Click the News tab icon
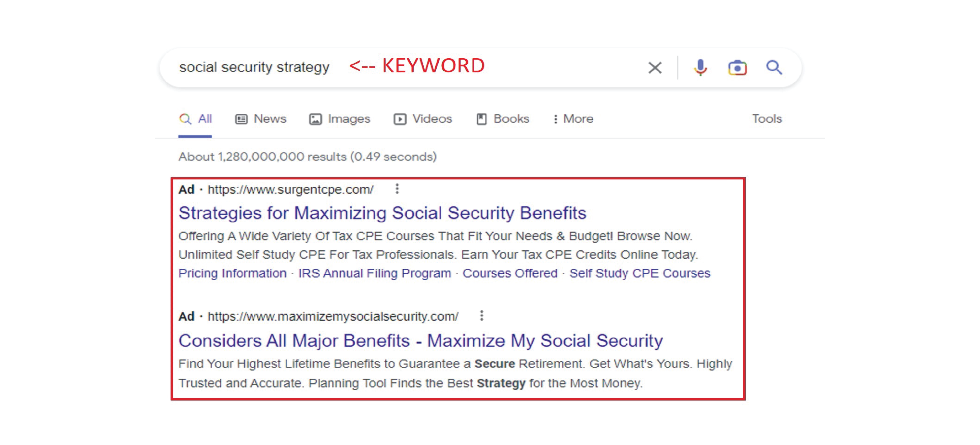980x445 pixels. (241, 119)
